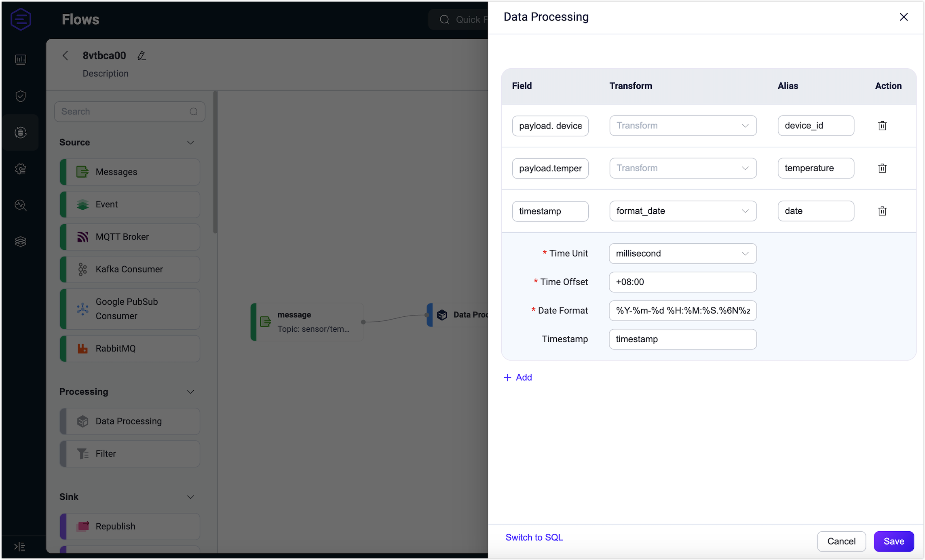Delete the temperature row
This screenshot has height=560, width=925.
click(x=882, y=168)
